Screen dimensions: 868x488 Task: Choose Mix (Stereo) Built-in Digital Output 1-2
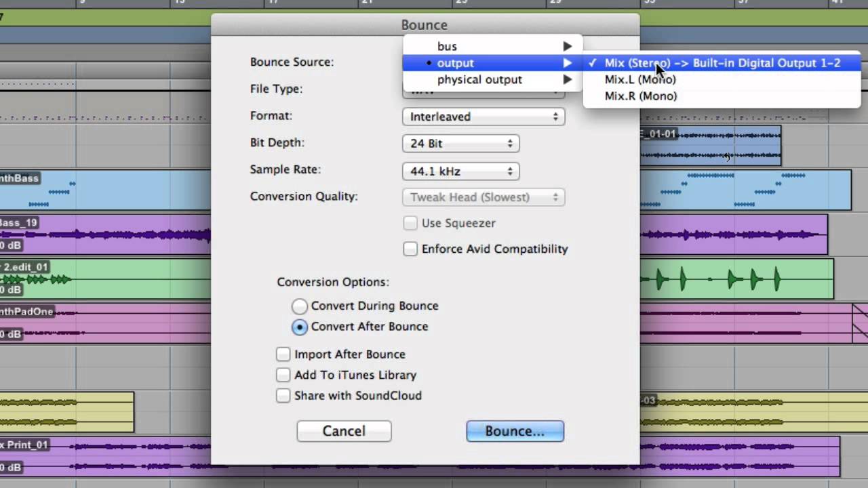tap(722, 63)
